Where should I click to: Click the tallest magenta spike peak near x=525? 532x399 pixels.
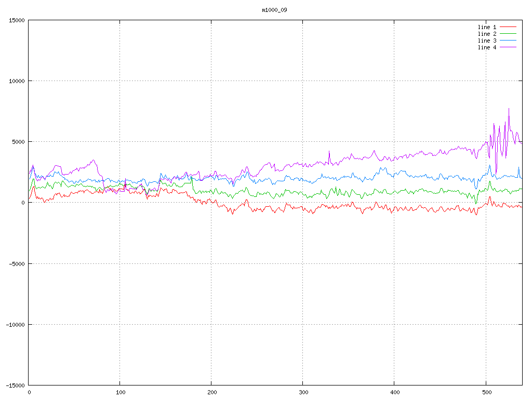(x=509, y=109)
